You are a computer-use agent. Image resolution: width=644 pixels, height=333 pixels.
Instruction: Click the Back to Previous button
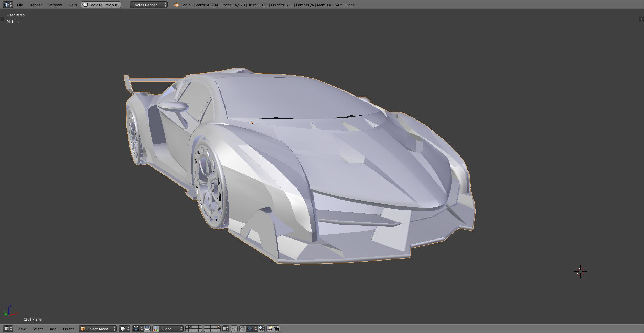(101, 5)
